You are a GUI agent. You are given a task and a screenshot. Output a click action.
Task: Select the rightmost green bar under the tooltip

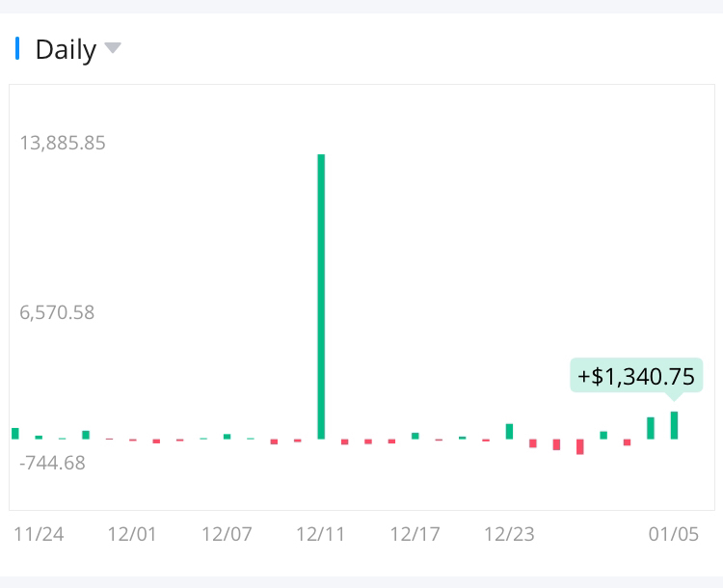[x=674, y=425]
